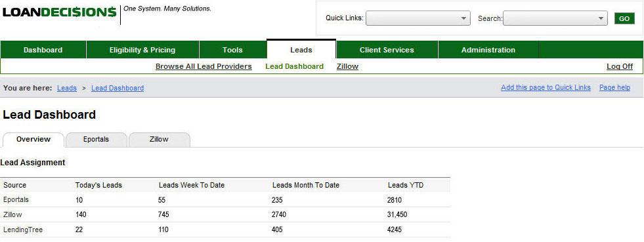
Task: Open the Client Services menu
Action: click(x=387, y=50)
